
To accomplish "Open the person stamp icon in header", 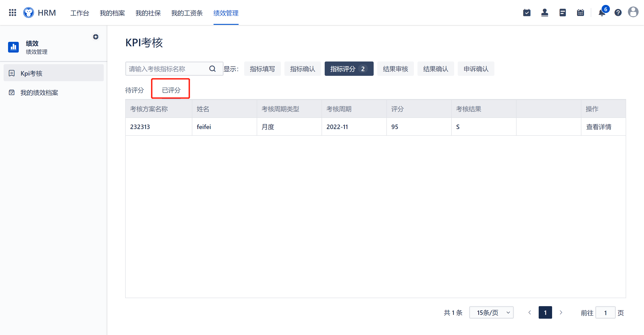I will coord(544,13).
